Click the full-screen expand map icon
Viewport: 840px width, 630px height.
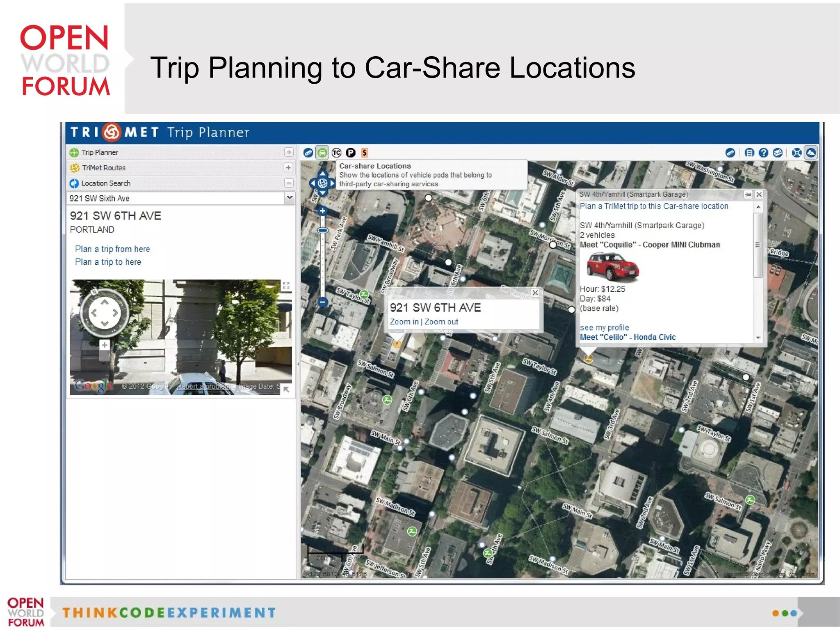pyautogui.click(x=796, y=153)
